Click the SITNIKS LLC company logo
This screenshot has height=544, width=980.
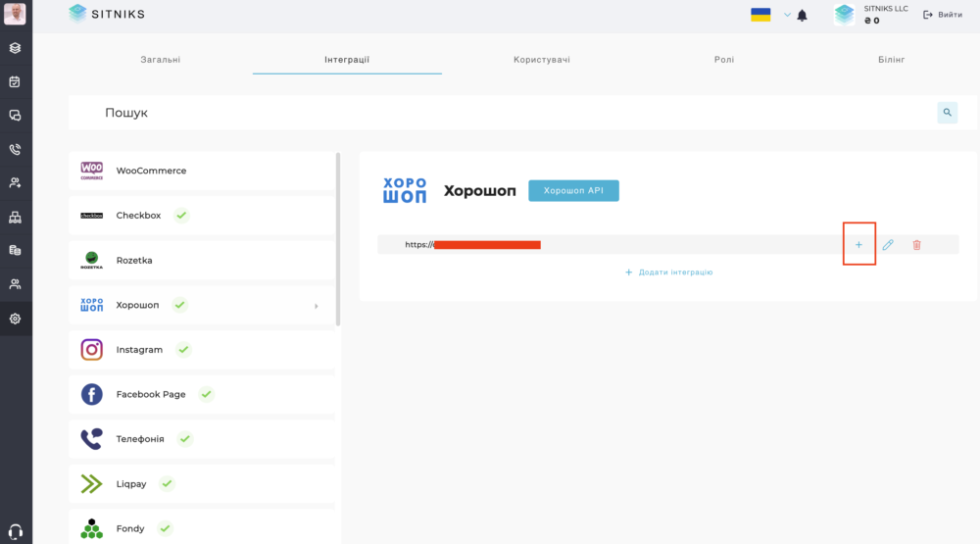tap(845, 15)
